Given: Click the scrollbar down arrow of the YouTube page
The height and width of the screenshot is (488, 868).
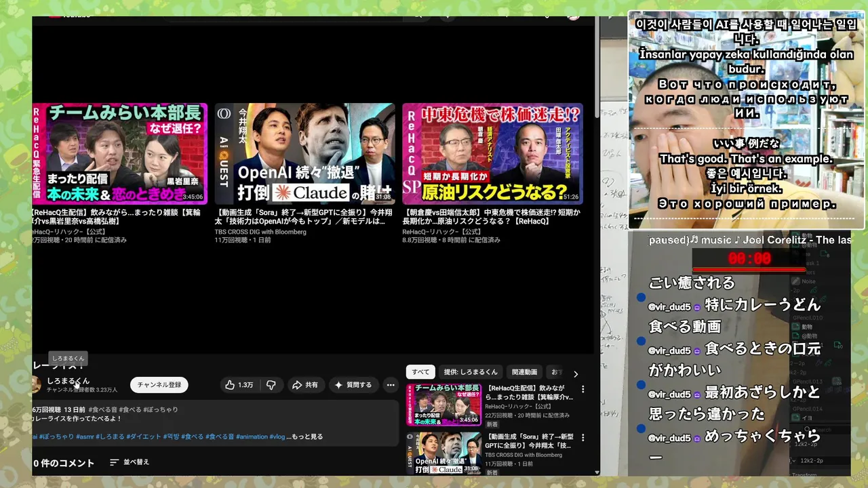Looking at the screenshot, I should 597,472.
